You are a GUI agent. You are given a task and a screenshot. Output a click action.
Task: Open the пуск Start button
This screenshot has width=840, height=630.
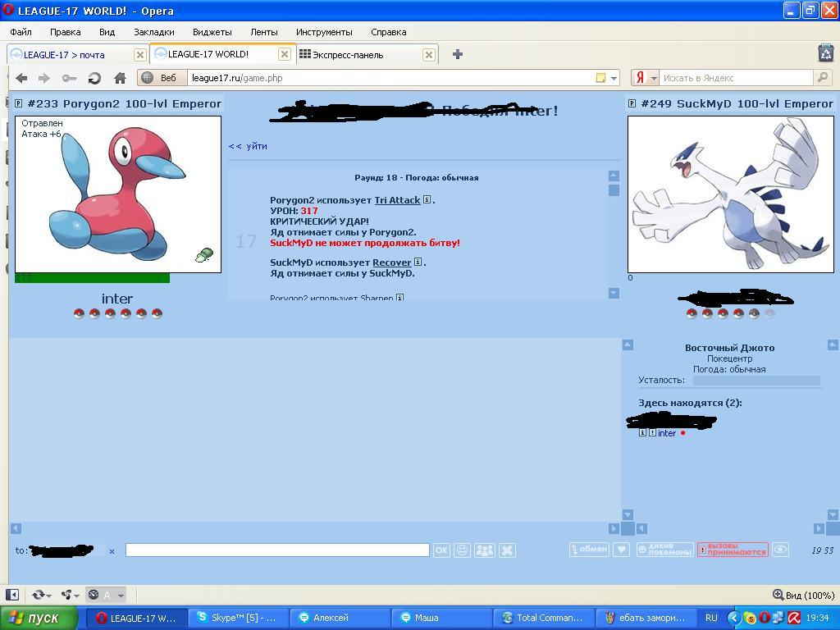pos(38,618)
